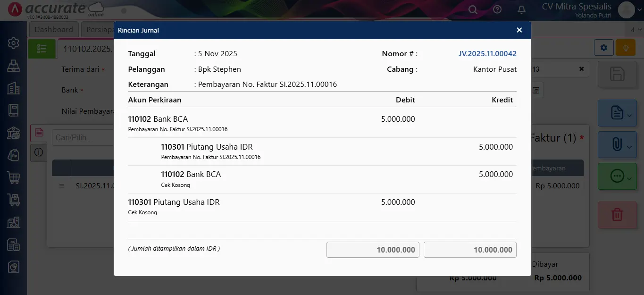
Task: Open user profile avatar menu
Action: click(x=626, y=9)
